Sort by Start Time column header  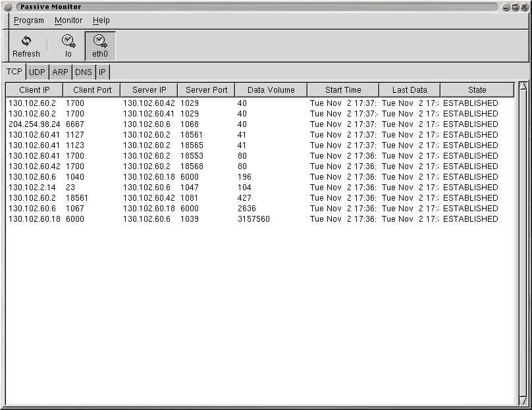[343, 90]
